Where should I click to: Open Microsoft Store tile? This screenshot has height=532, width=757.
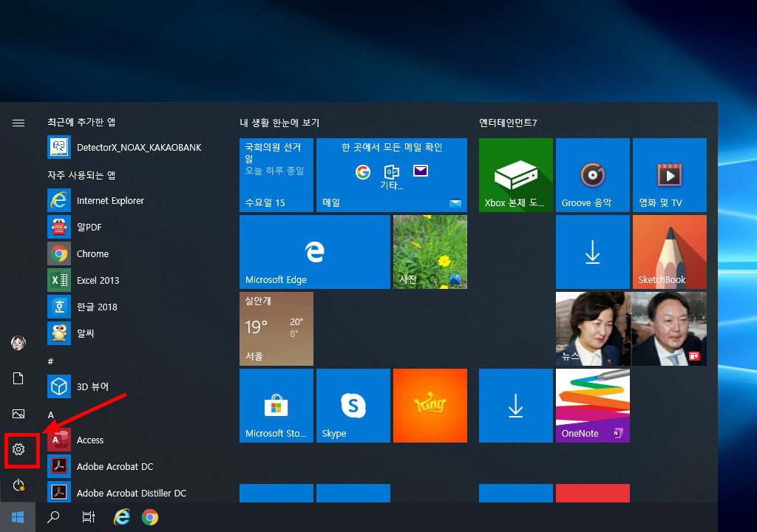(x=276, y=406)
